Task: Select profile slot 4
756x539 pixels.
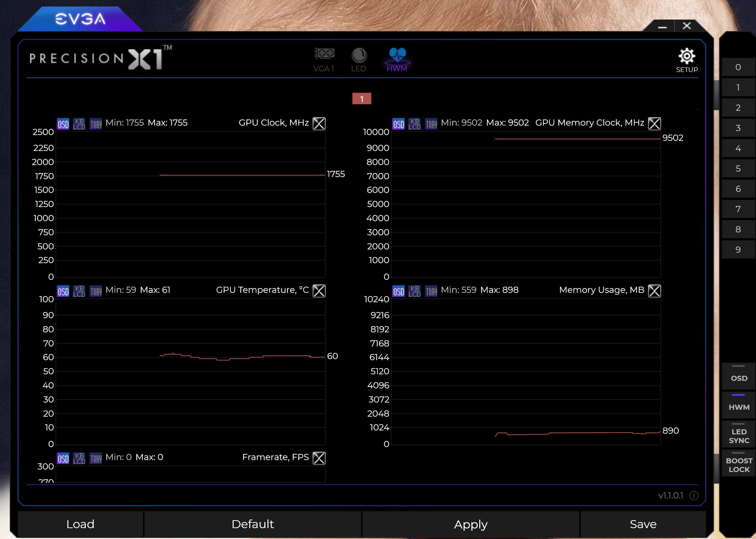Action: coord(738,148)
